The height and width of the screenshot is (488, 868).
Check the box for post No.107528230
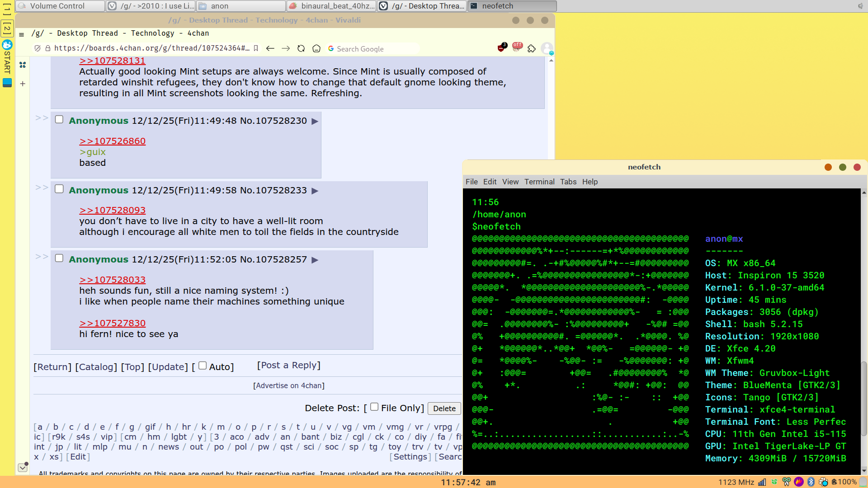59,119
